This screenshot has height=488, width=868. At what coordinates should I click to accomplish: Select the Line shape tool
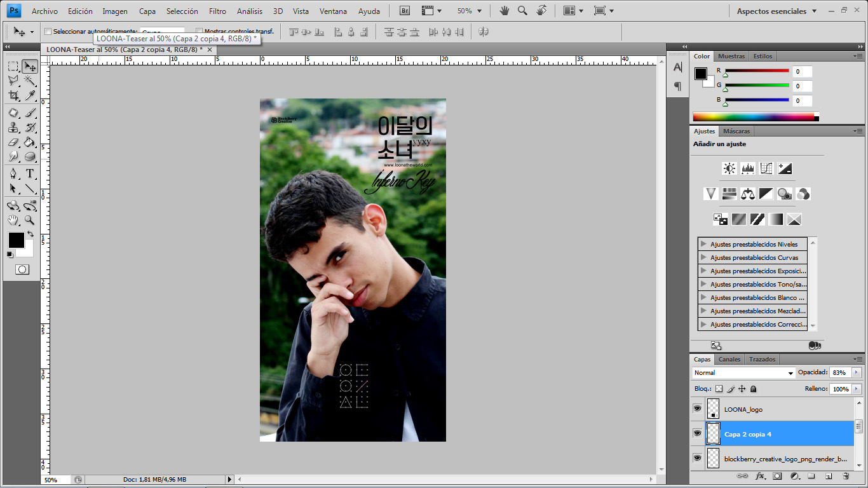[x=30, y=188]
